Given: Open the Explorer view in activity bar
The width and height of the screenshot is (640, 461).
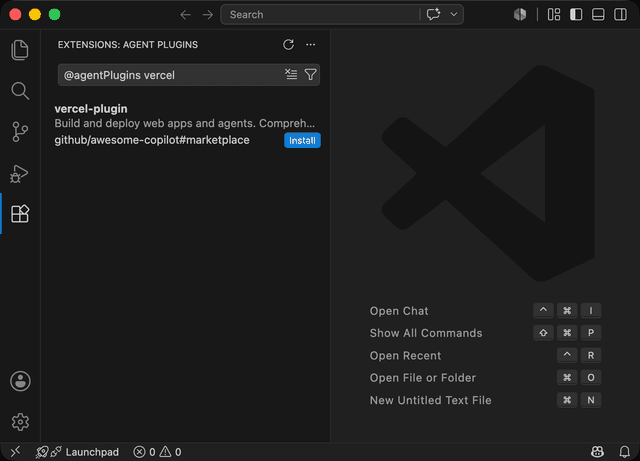Looking at the screenshot, I should coord(20,50).
